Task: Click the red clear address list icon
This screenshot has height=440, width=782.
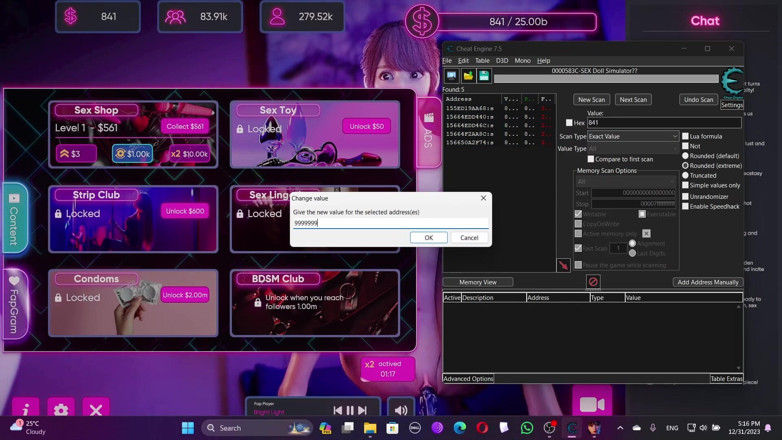Action: click(x=592, y=282)
